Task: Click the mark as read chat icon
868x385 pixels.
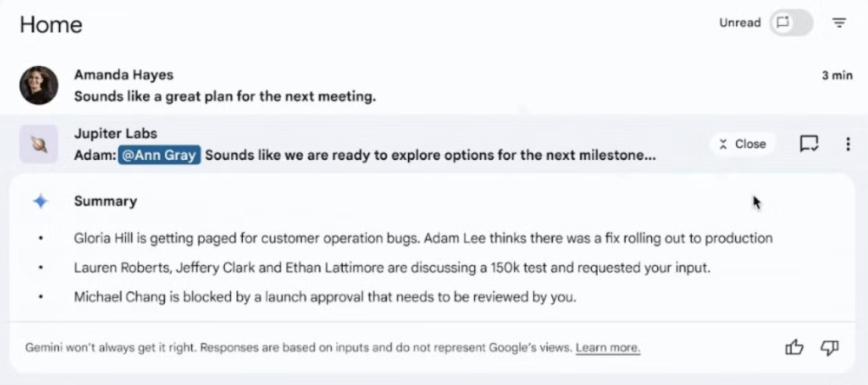Action: click(809, 144)
